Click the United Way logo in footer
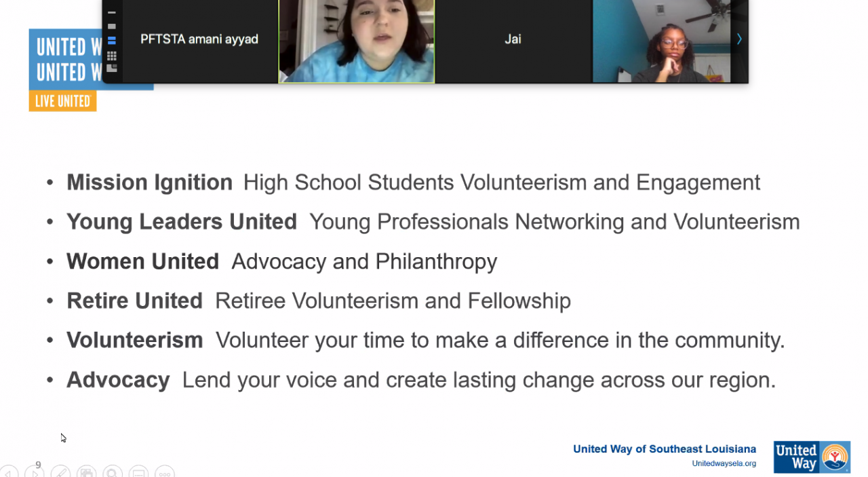 [x=812, y=457]
